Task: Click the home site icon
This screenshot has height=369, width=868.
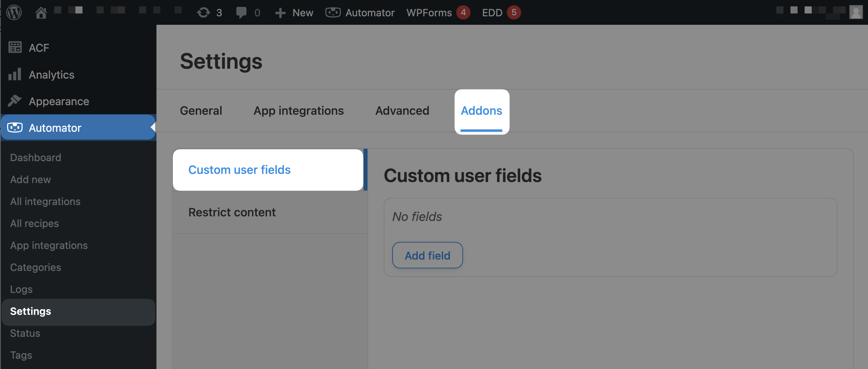Action: [41, 13]
